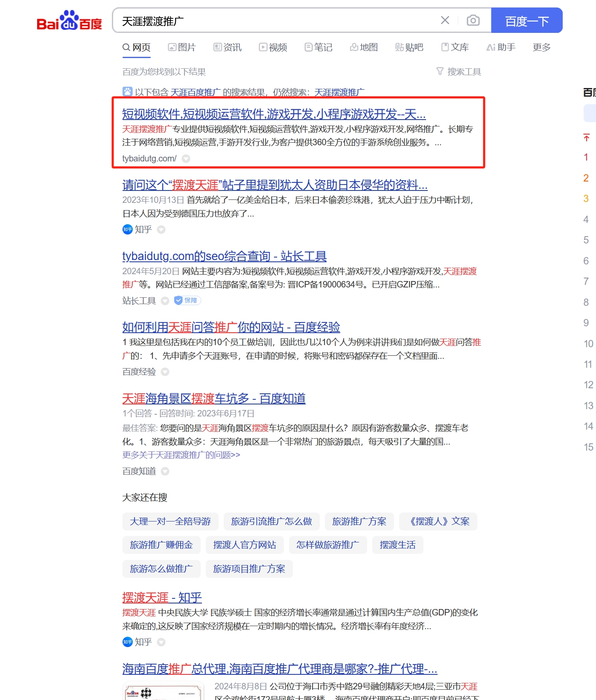This screenshot has width=596, height=700.
Task: Expand arrow beside second 知乎 source
Action: (x=161, y=642)
